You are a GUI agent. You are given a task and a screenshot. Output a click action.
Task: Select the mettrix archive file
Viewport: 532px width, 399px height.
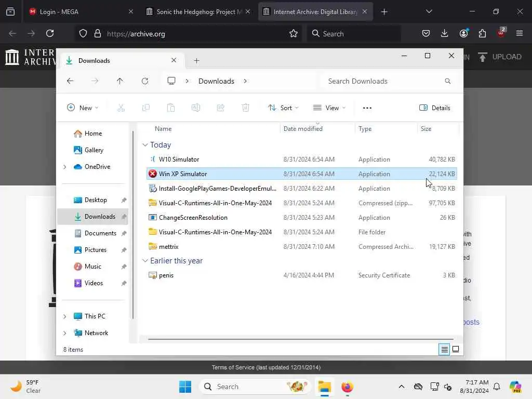[302, 247]
